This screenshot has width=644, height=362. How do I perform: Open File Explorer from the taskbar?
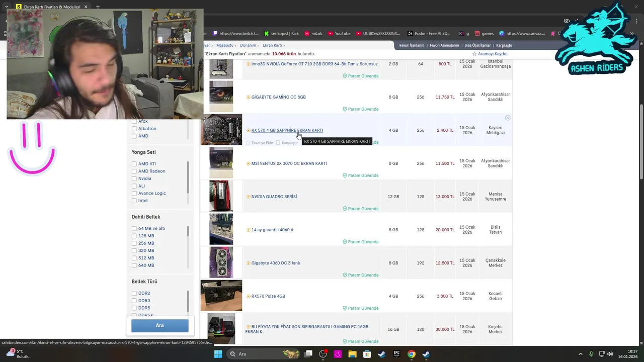352,354
